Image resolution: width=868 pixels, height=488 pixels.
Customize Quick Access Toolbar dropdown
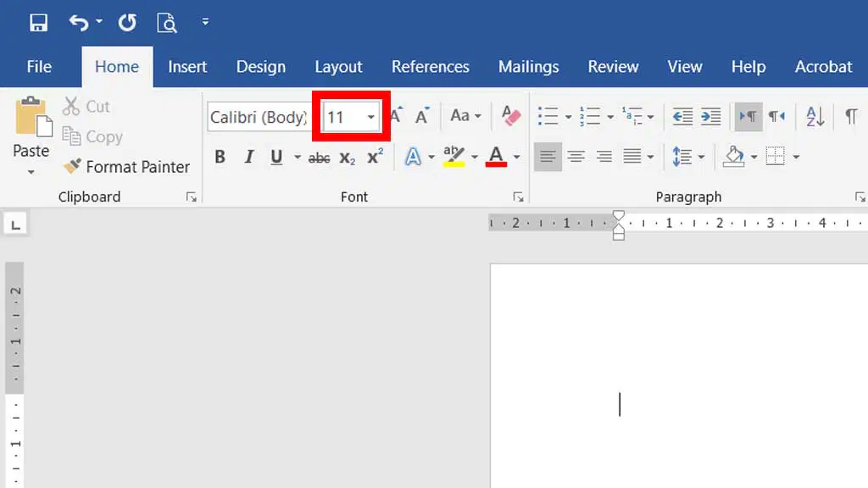pos(205,21)
